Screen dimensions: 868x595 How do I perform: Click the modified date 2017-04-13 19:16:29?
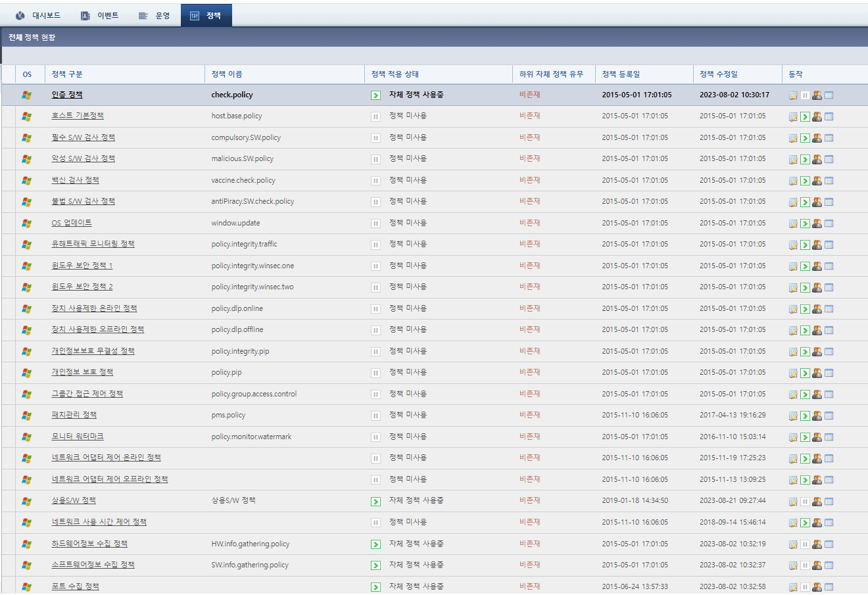click(x=733, y=415)
